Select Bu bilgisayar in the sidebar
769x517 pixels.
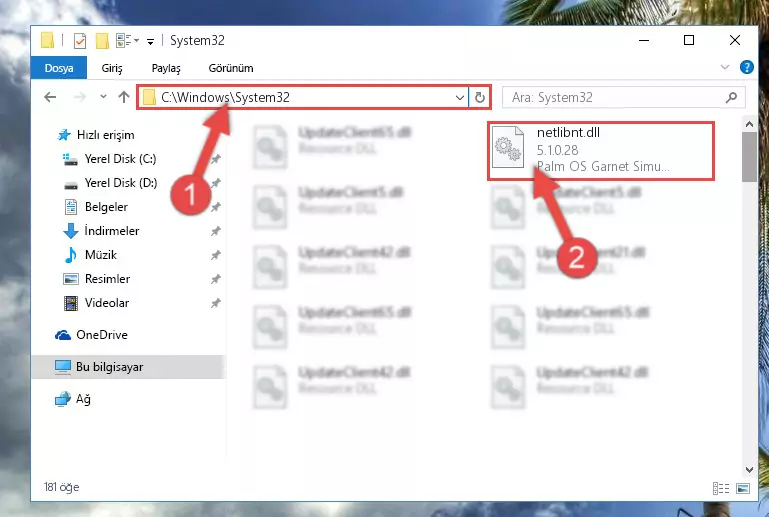(109, 367)
